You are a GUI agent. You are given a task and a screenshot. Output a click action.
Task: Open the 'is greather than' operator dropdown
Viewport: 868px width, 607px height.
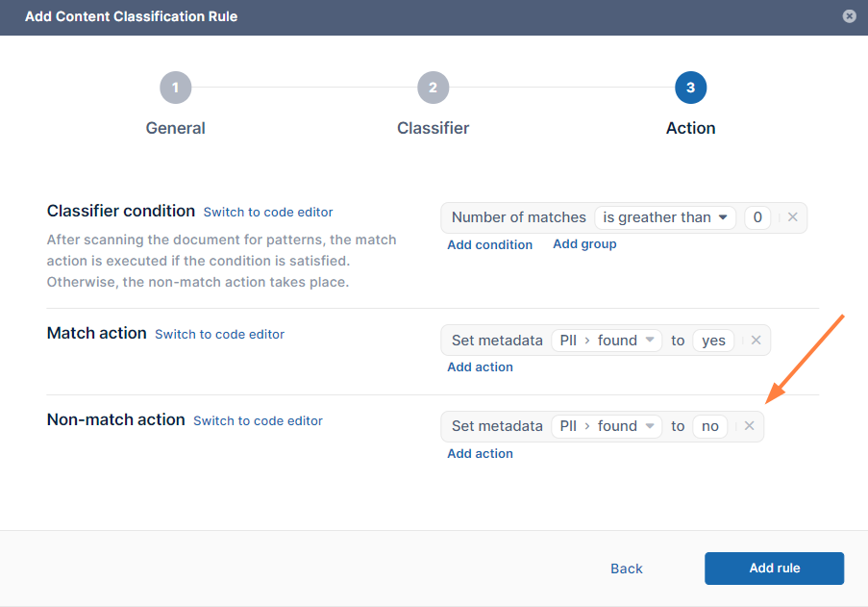[664, 217]
